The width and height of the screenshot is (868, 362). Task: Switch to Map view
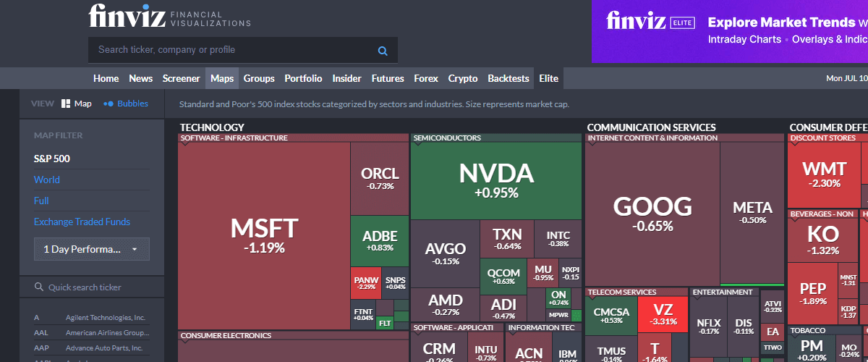tap(77, 104)
